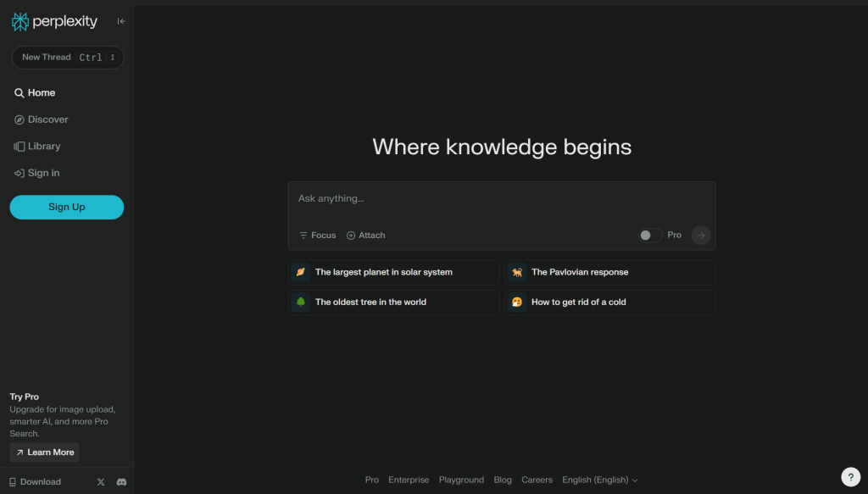This screenshot has width=868, height=494.
Task: Collapse the sidebar with arrow icon
Action: pyautogui.click(x=121, y=22)
